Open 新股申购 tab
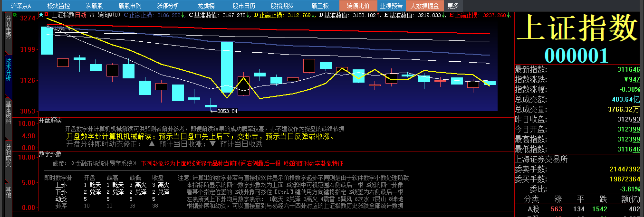This screenshot has height=217, width=644. tap(130, 6)
